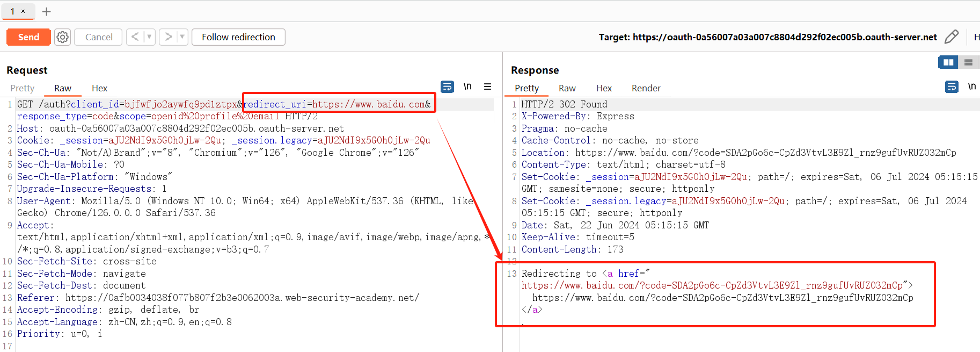Select Response Hex tab
This screenshot has width=980, height=352.
point(604,88)
